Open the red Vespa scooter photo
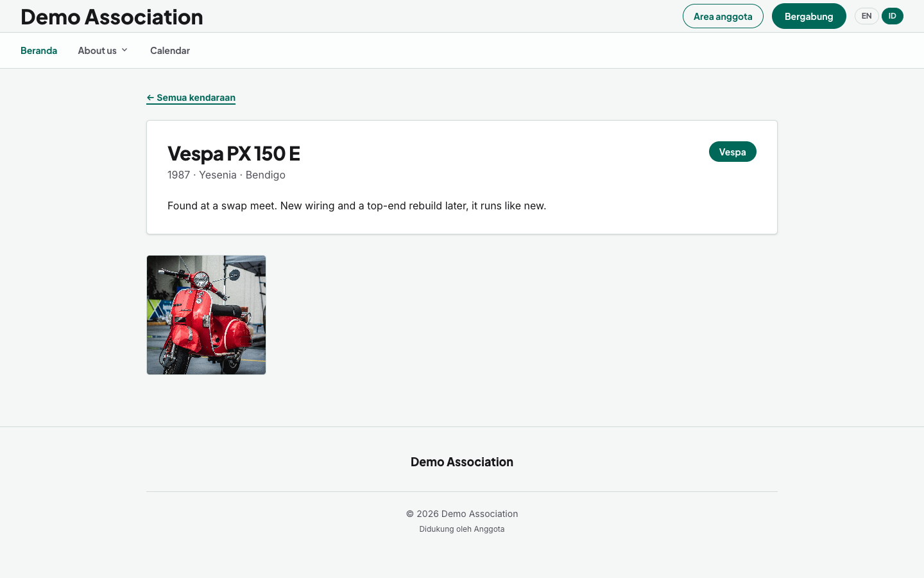The image size is (924, 578). (x=206, y=315)
